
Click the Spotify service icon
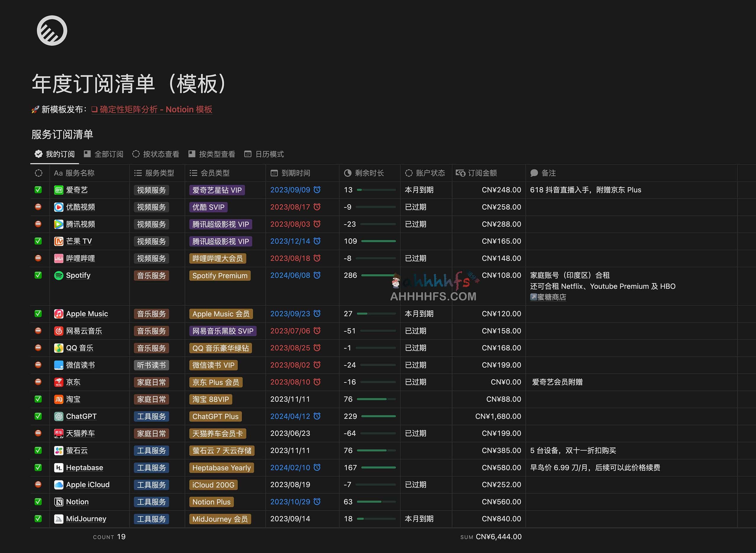[x=59, y=275]
